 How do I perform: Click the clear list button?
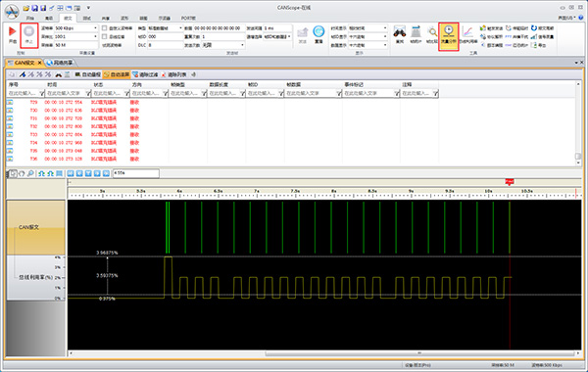tap(173, 74)
